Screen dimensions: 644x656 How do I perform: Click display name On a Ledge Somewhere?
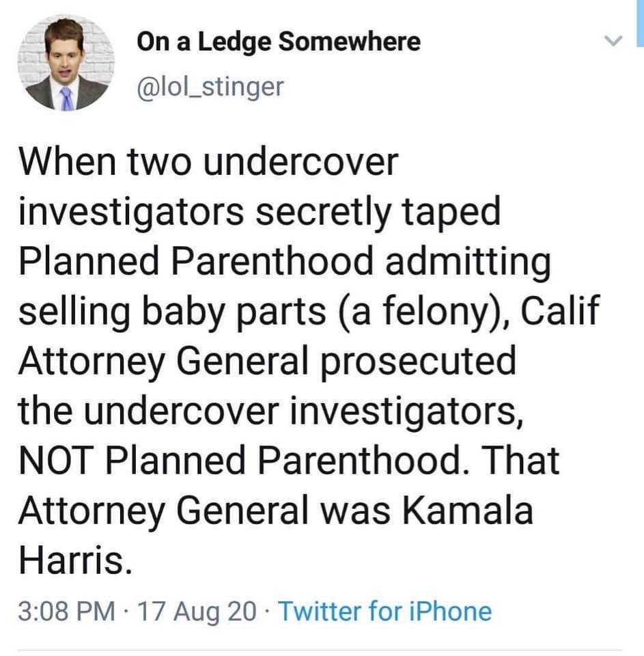pos(279,43)
